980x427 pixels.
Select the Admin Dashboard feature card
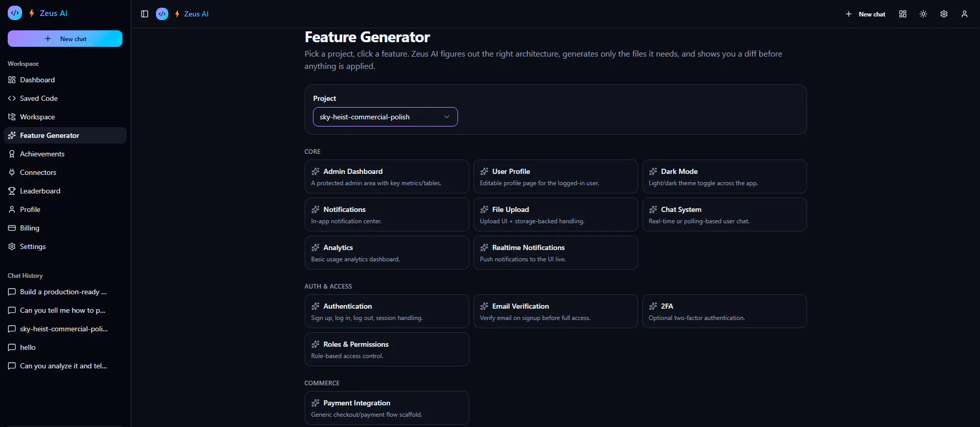click(387, 176)
